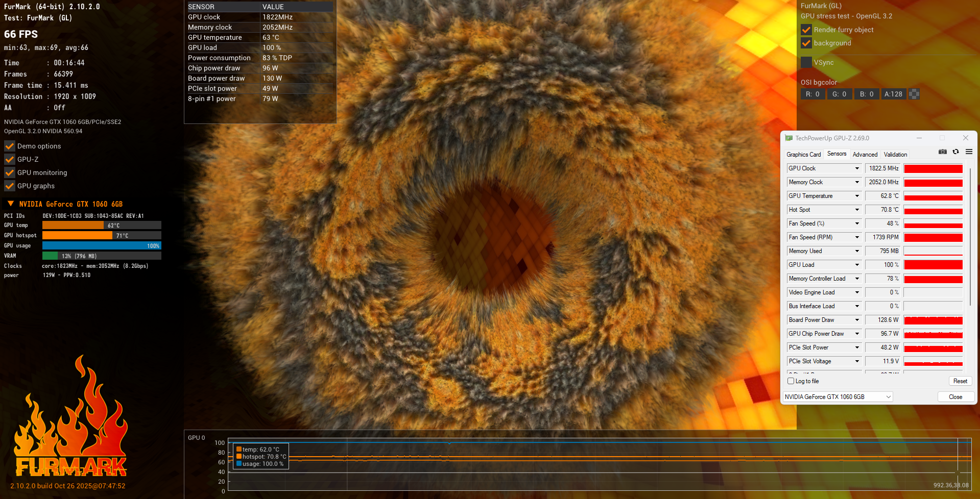Click the GPU-Z title bar app icon
The height and width of the screenshot is (499, 980).
coord(789,138)
